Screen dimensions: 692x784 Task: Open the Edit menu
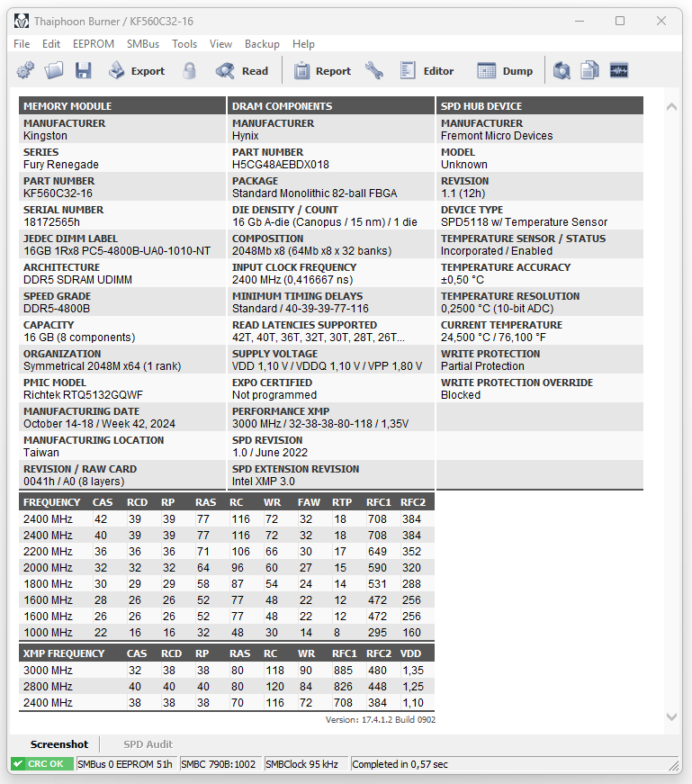[51, 44]
